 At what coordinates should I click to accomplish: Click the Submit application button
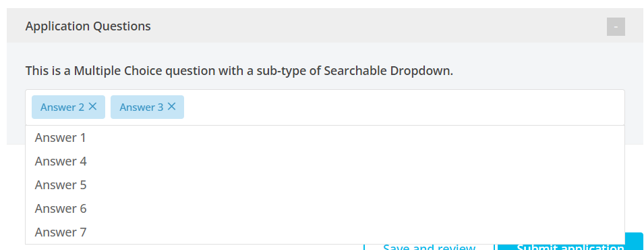pos(570,243)
